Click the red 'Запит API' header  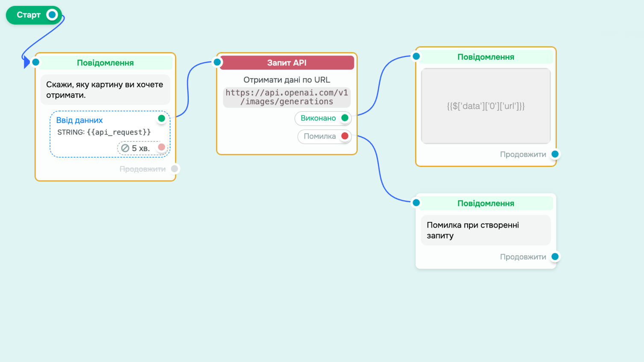[287, 63]
